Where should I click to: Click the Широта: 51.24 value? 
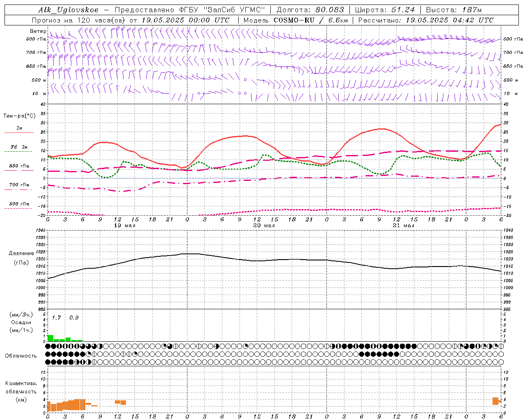tap(385, 10)
